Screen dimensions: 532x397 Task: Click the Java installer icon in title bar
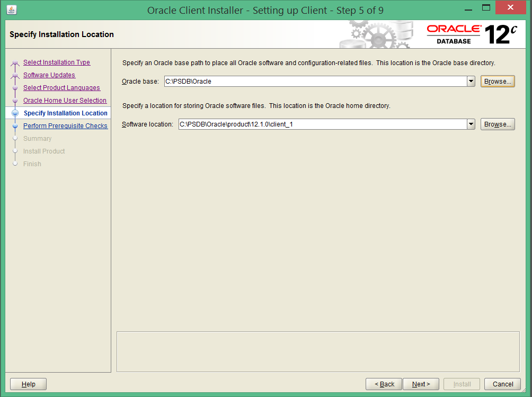tap(12, 10)
